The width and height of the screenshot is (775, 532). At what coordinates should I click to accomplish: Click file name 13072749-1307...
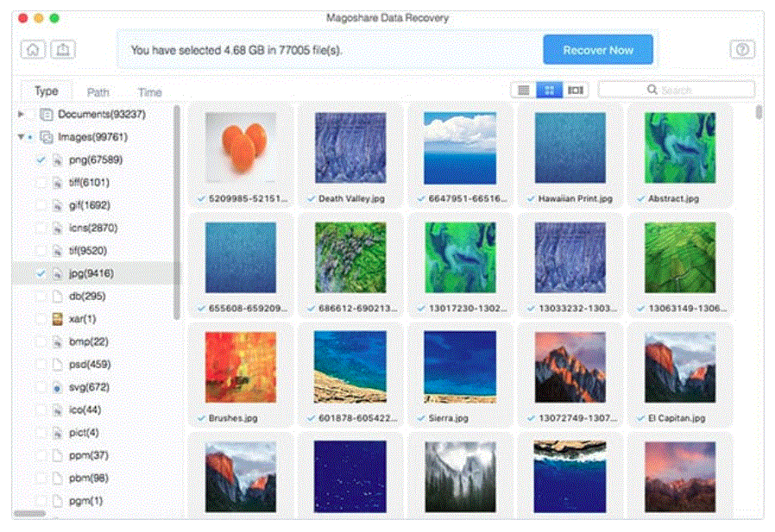(577, 418)
